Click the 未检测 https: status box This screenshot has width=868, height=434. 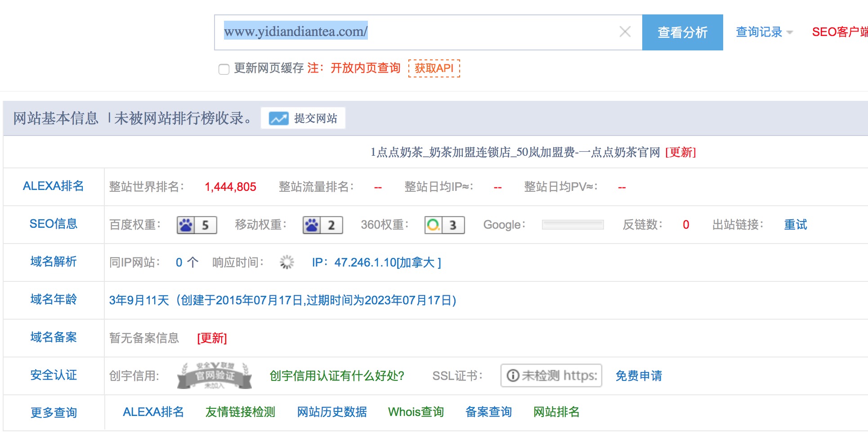tap(551, 375)
